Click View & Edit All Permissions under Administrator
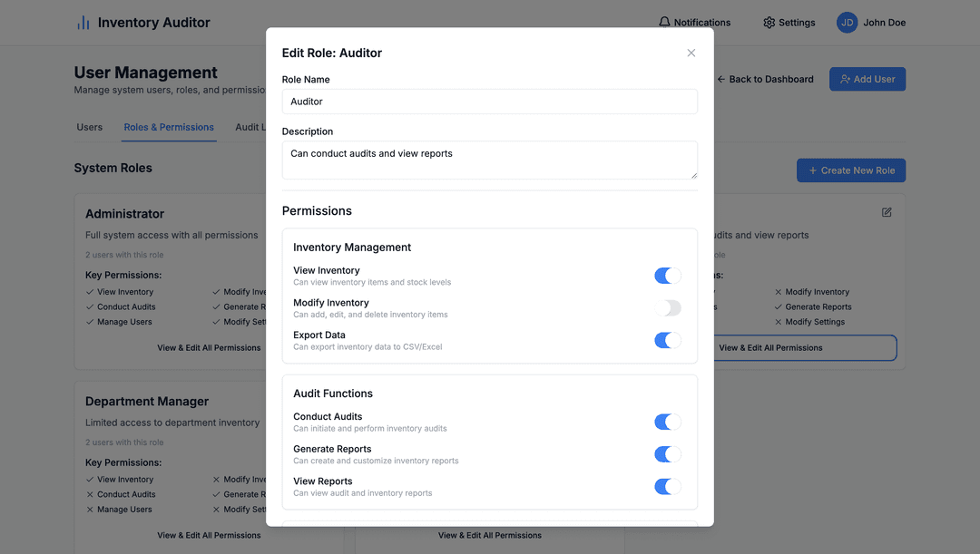Screen dimensions: 980x554 209,347
